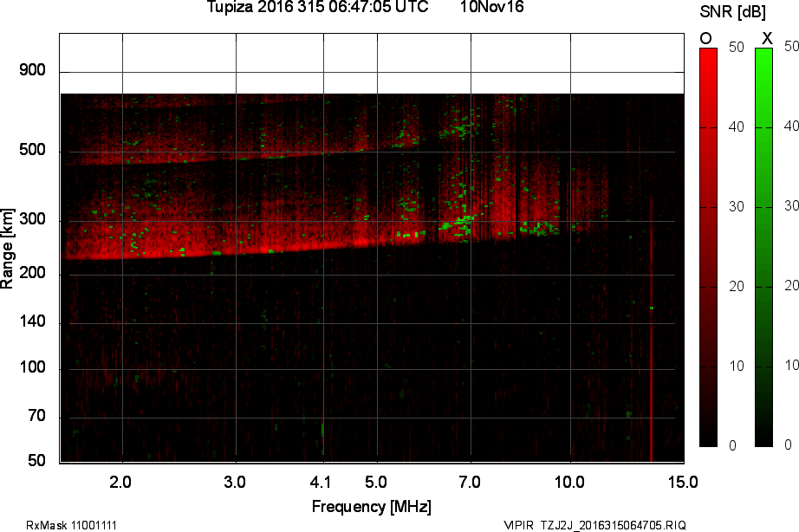Viewport: 799px width, 532px height.
Task: Click the 'SNR [dB]' legend heading
Action: [x=733, y=12]
